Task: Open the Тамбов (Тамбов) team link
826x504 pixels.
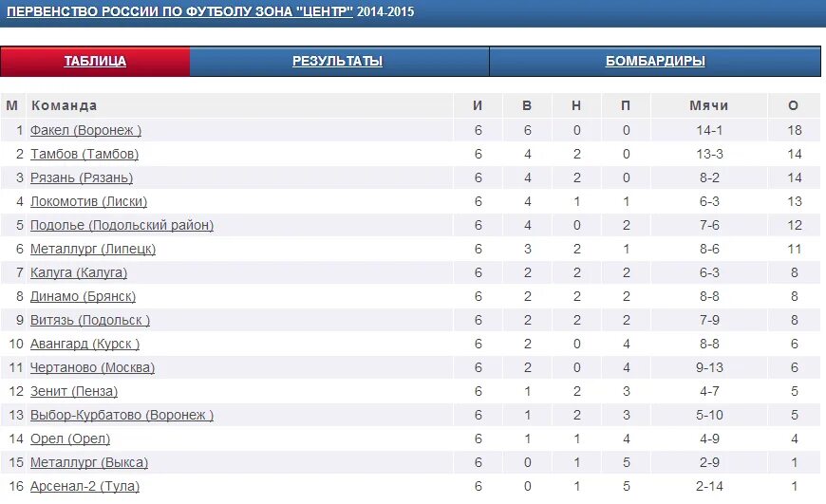Action: (x=84, y=154)
